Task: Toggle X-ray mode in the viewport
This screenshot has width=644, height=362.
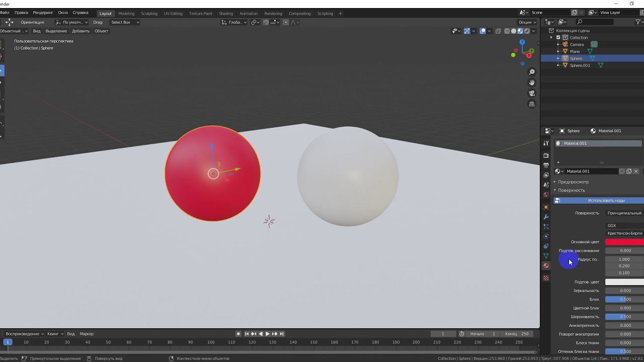Action: 498,31
